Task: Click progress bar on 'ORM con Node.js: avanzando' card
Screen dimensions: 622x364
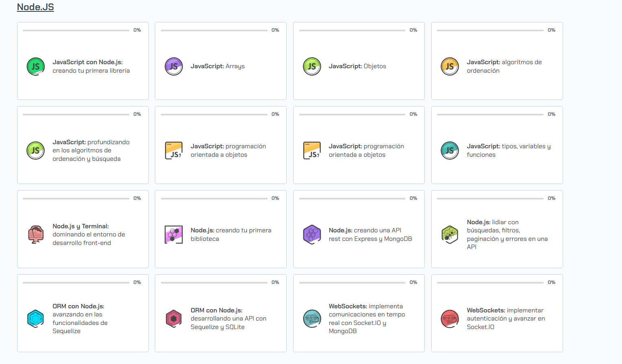Action: (x=76, y=282)
